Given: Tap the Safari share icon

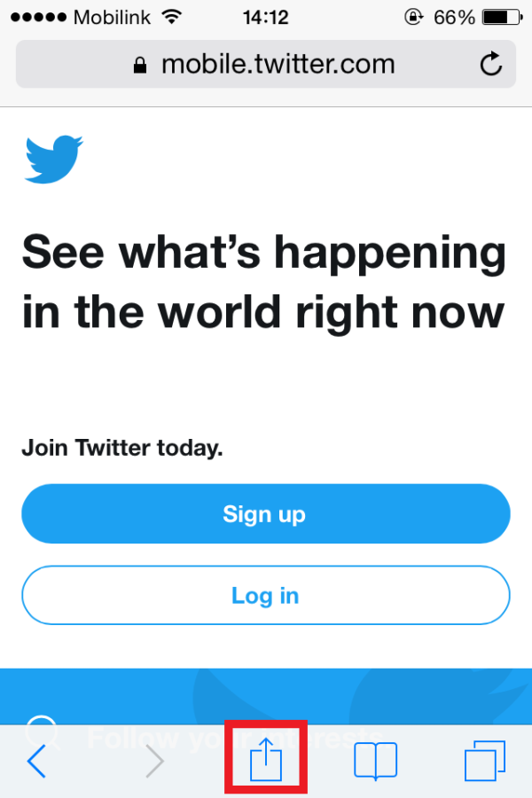Looking at the screenshot, I should click(x=266, y=760).
